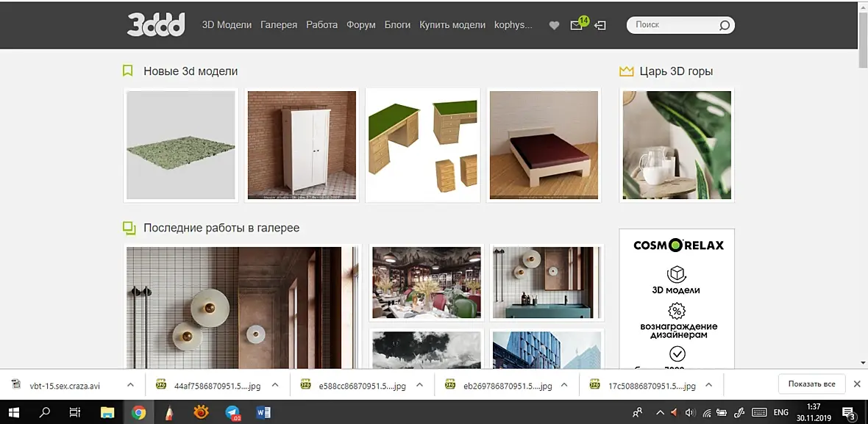
Task: Show hidden system tray icons chevron
Action: [x=659, y=412]
